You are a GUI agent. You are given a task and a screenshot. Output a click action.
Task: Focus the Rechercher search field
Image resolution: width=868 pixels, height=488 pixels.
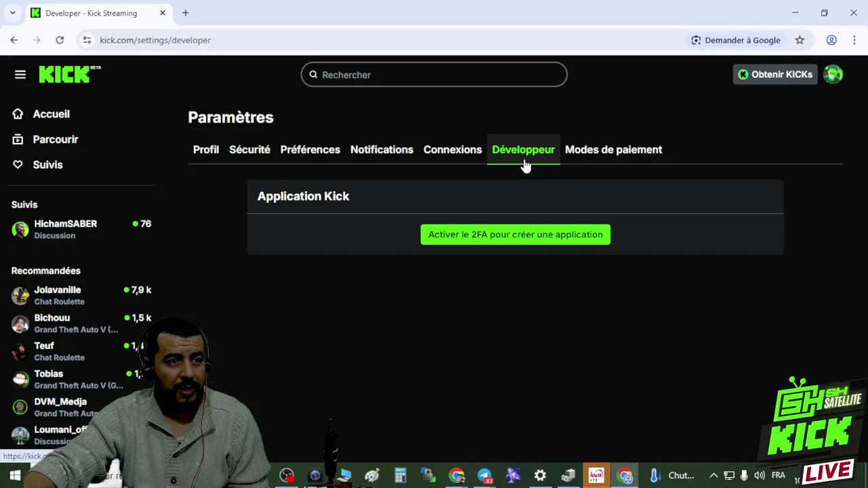434,75
